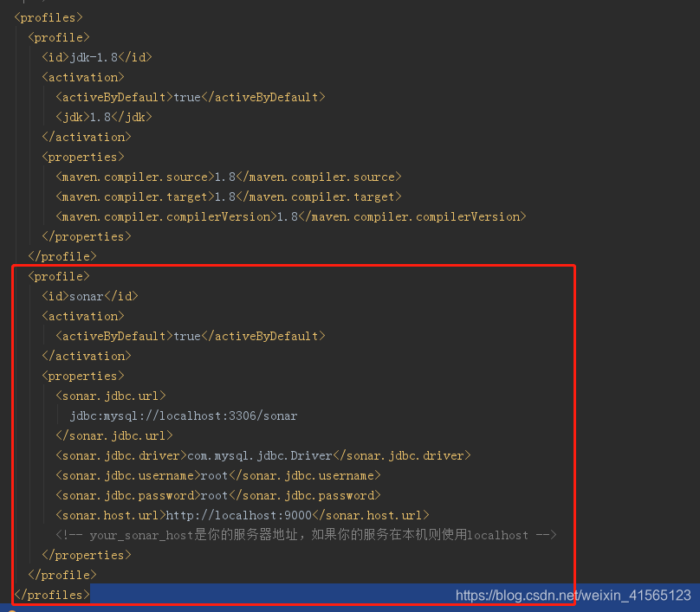Click the sonar.host.url http://localhost:9000 line

click(243, 516)
